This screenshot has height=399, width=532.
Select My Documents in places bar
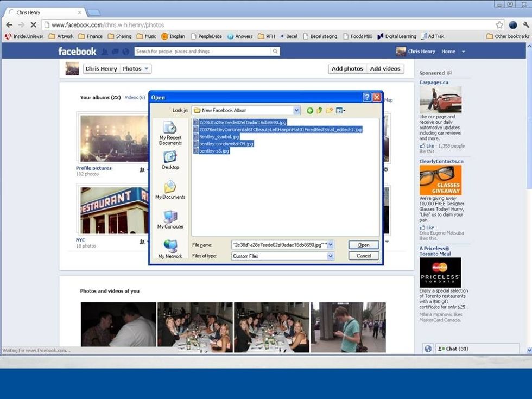(x=170, y=189)
